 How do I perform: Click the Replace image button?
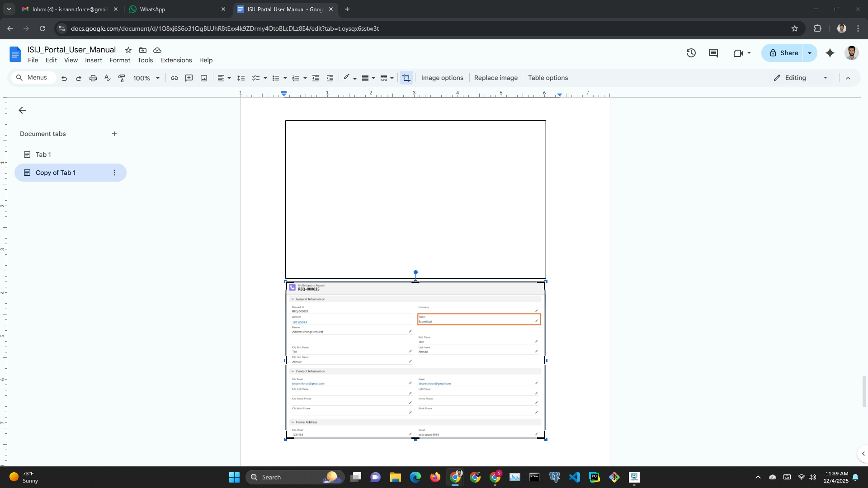(495, 78)
